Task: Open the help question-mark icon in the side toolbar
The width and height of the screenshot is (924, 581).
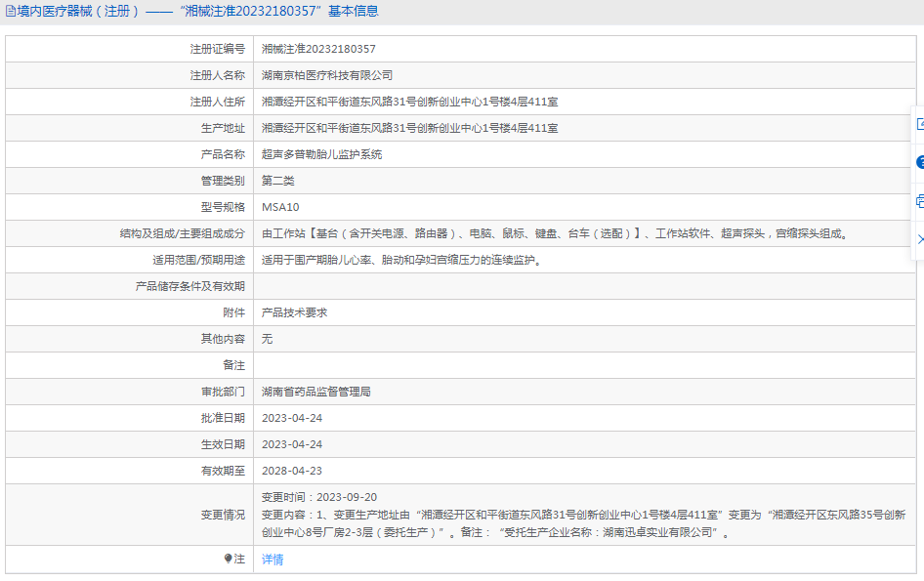Action: point(920,162)
